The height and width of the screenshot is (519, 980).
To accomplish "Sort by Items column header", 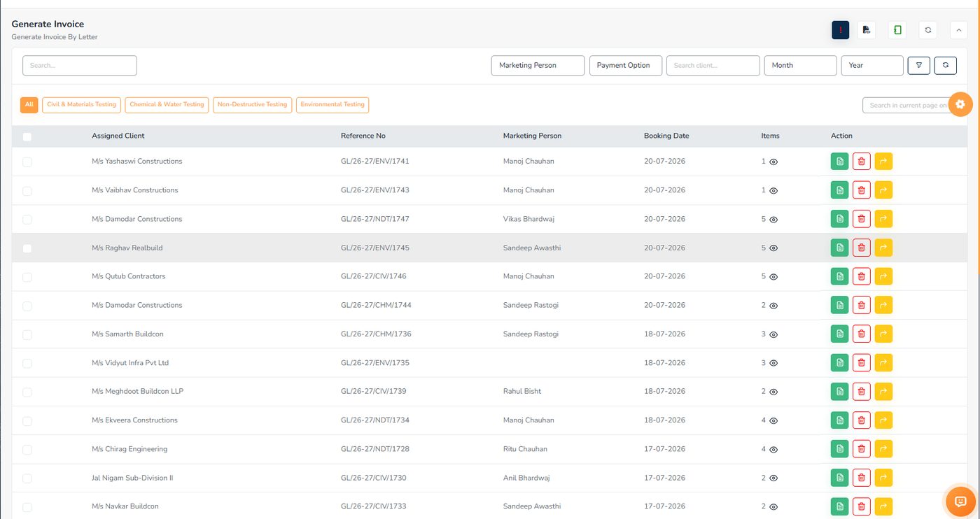I will tap(770, 136).
